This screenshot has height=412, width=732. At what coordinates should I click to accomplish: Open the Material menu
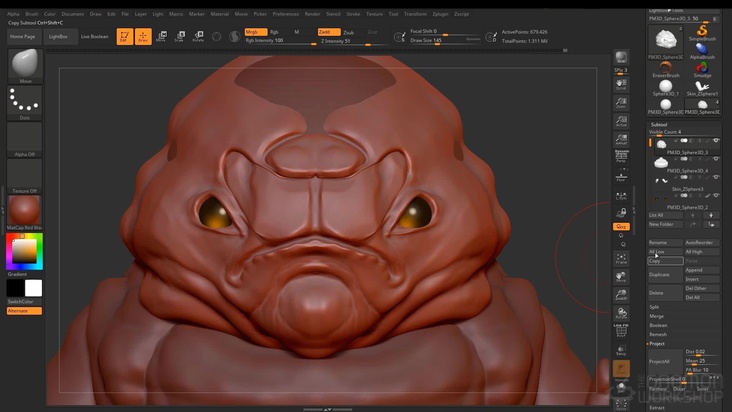(x=219, y=14)
